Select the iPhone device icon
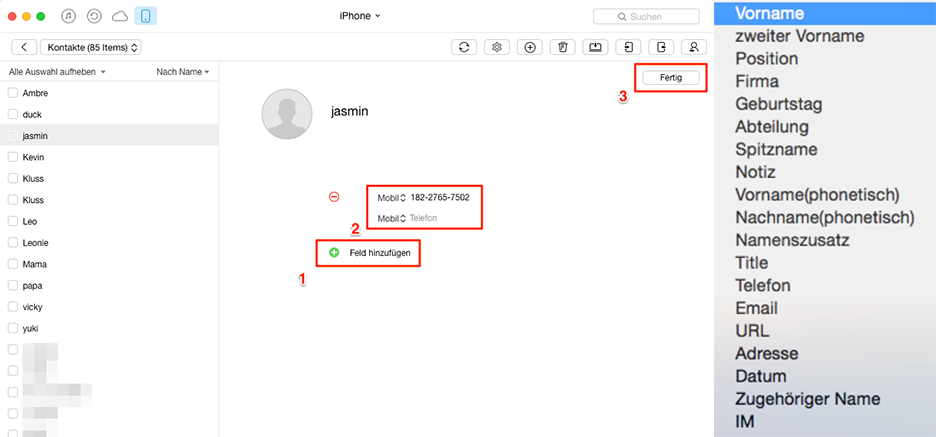 [146, 16]
